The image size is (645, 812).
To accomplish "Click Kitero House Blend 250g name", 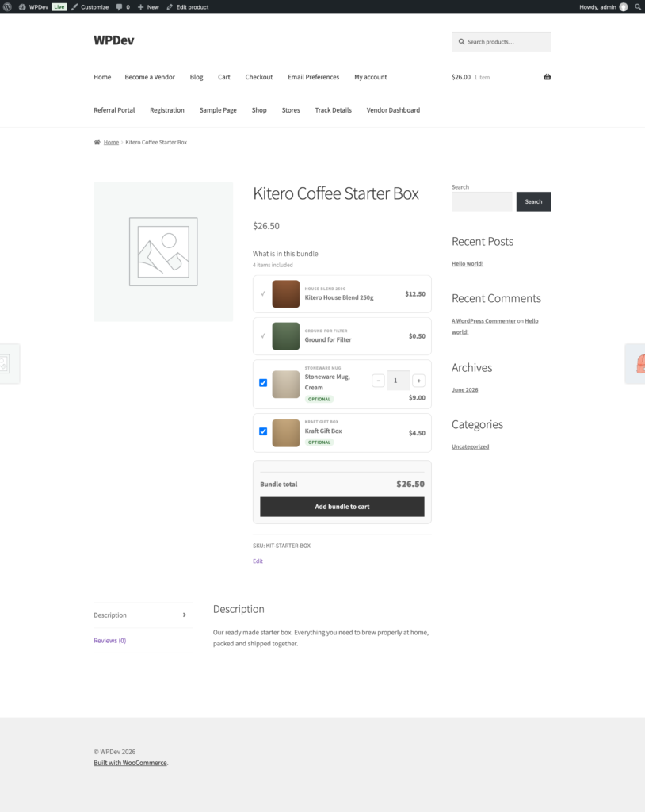I will (339, 298).
